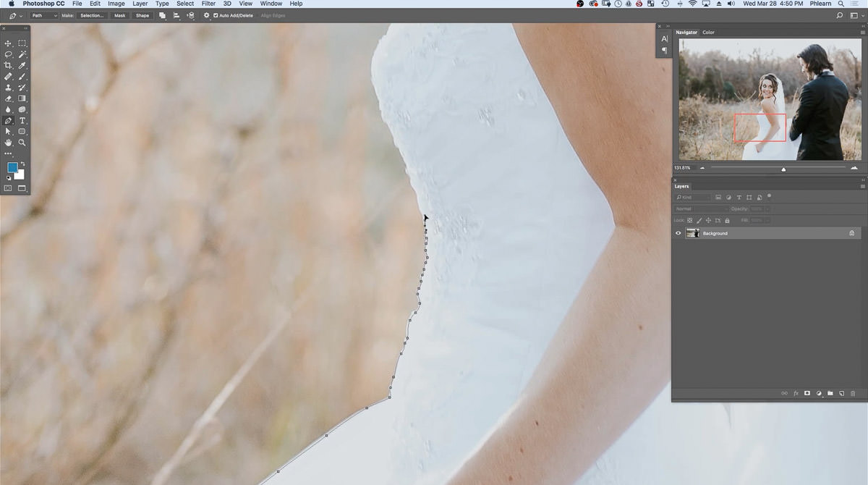Change the screen mode
The height and width of the screenshot is (485, 868).
point(22,188)
